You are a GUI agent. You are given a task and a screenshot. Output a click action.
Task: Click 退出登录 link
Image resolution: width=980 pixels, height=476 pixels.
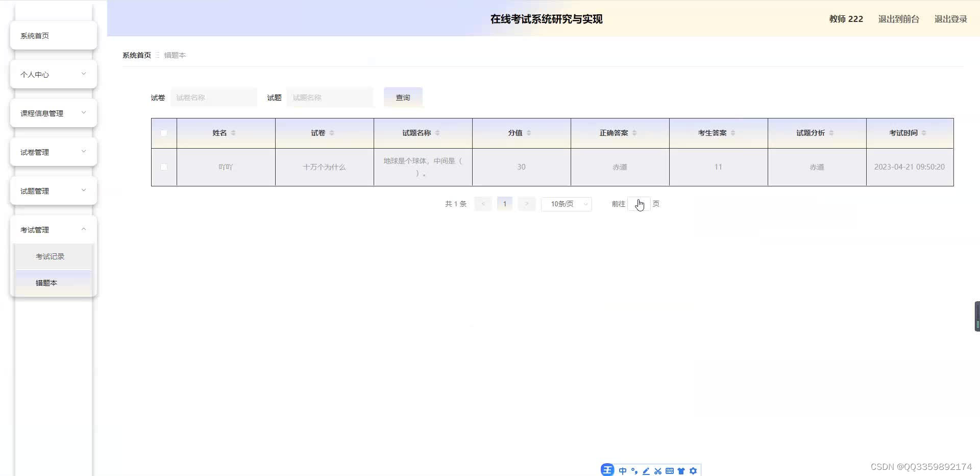pos(950,19)
